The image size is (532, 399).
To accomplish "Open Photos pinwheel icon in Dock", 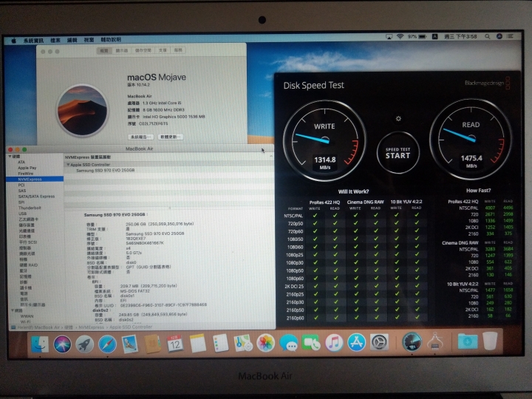I will tap(266, 343).
